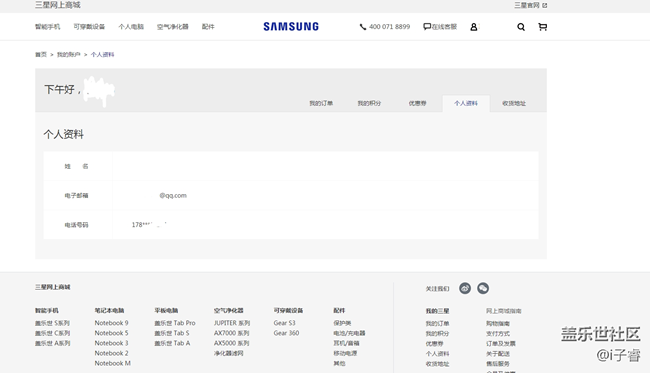Open Notebook 9 footer link

tap(112, 323)
